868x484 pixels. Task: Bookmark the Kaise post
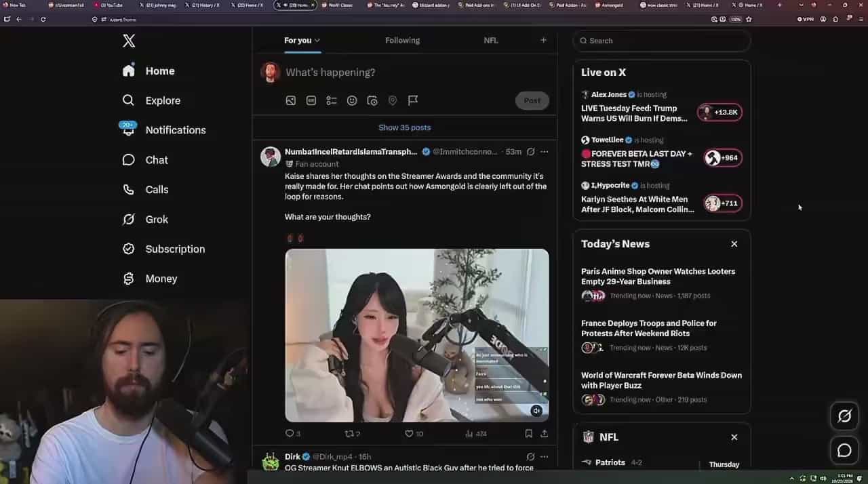click(x=528, y=433)
